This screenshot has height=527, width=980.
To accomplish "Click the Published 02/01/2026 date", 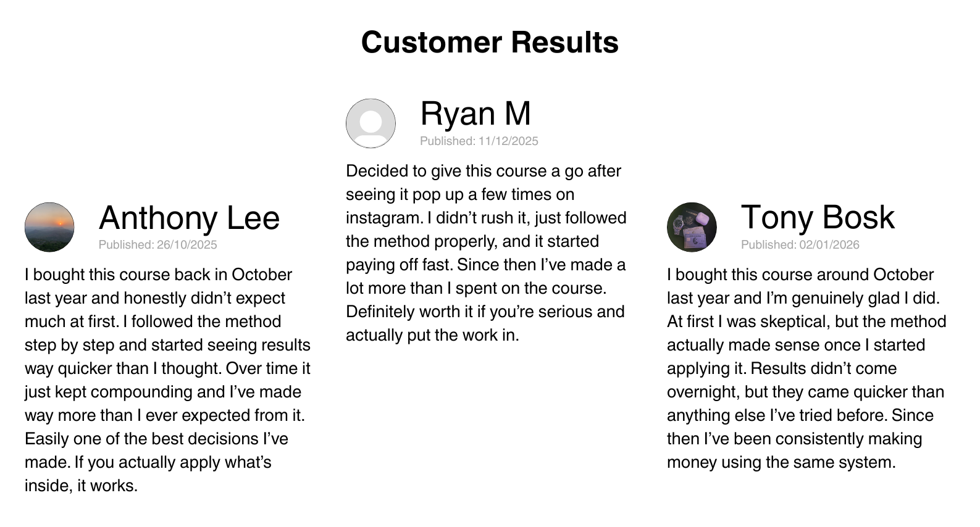I will tap(800, 245).
